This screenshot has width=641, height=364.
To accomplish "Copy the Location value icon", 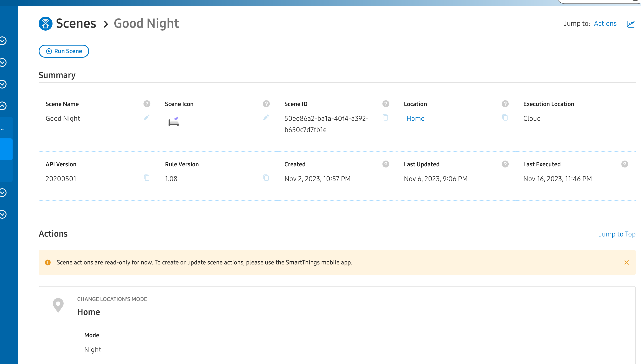I will point(505,117).
